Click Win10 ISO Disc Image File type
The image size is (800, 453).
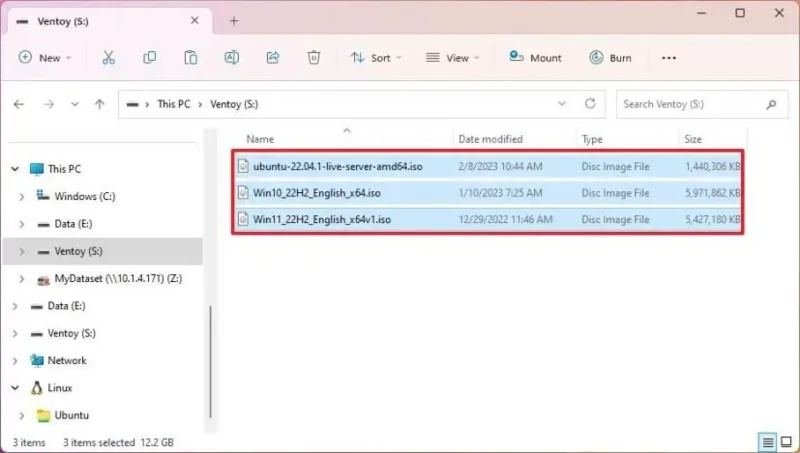(615, 193)
